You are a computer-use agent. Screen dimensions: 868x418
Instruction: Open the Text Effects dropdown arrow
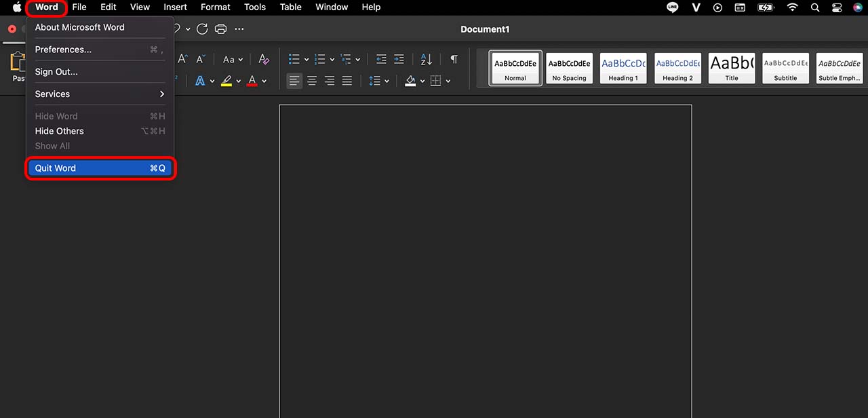(212, 81)
